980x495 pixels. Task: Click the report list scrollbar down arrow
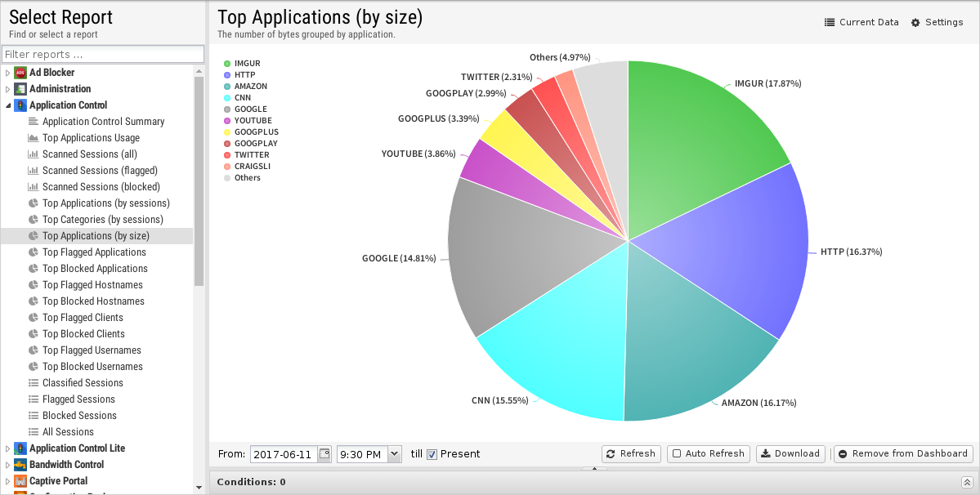(x=199, y=488)
